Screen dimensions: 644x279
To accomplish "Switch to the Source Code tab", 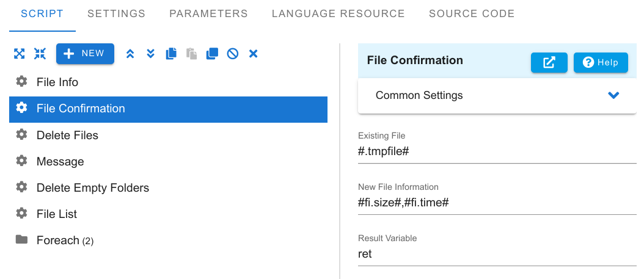I will click(x=472, y=13).
